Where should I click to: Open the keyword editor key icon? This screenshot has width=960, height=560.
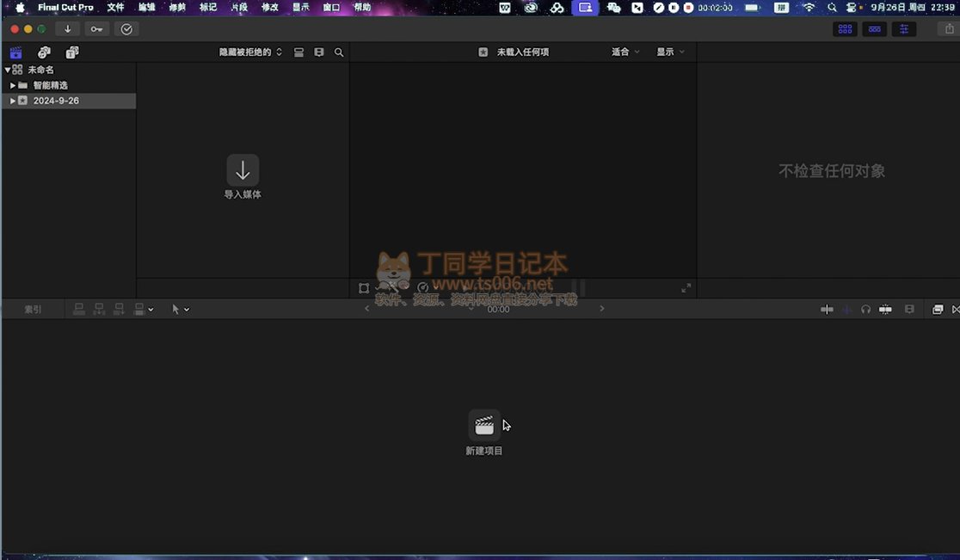pyautogui.click(x=96, y=29)
